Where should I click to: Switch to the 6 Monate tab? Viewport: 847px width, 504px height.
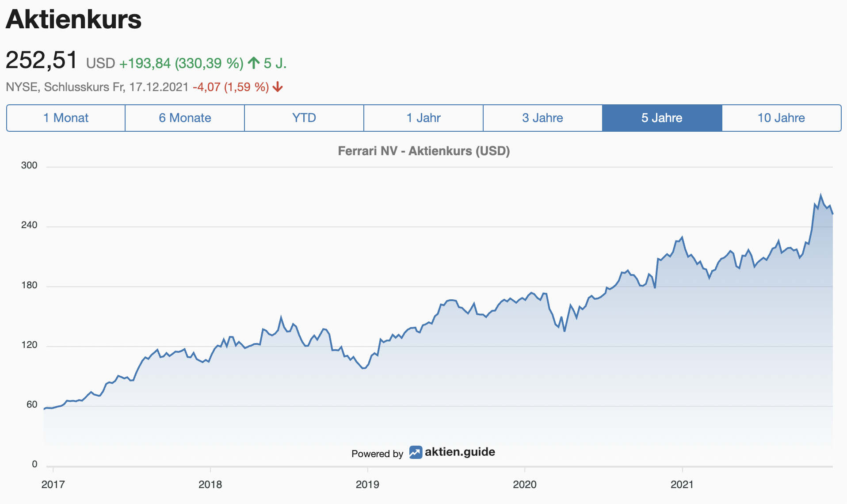185,118
